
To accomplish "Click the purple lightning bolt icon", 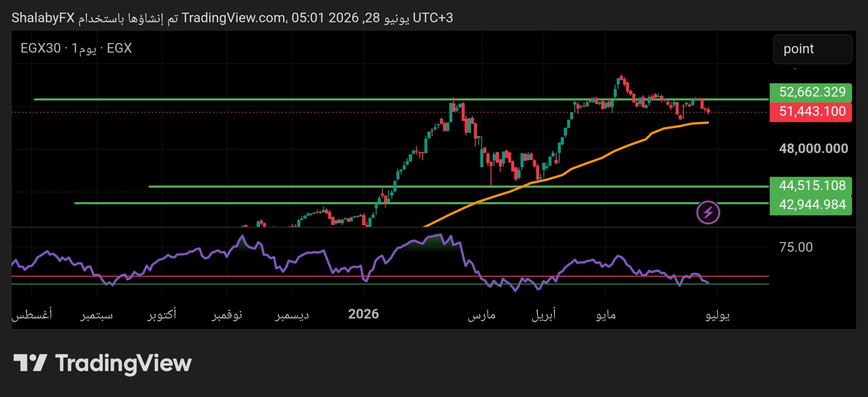I will point(708,213).
